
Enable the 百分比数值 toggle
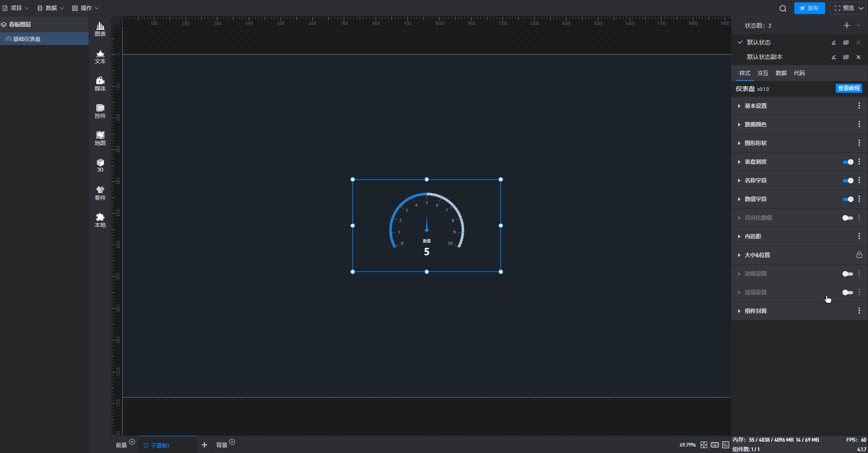tap(848, 218)
